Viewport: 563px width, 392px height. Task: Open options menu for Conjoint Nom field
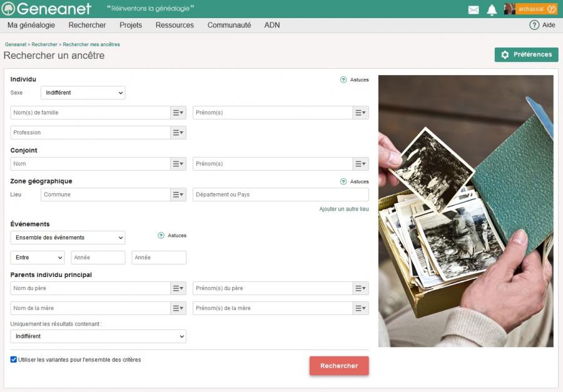click(178, 164)
